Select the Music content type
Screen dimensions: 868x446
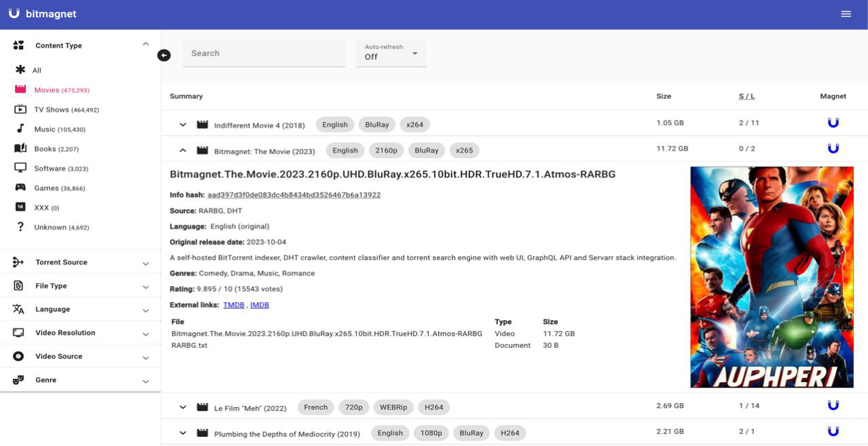(x=60, y=130)
